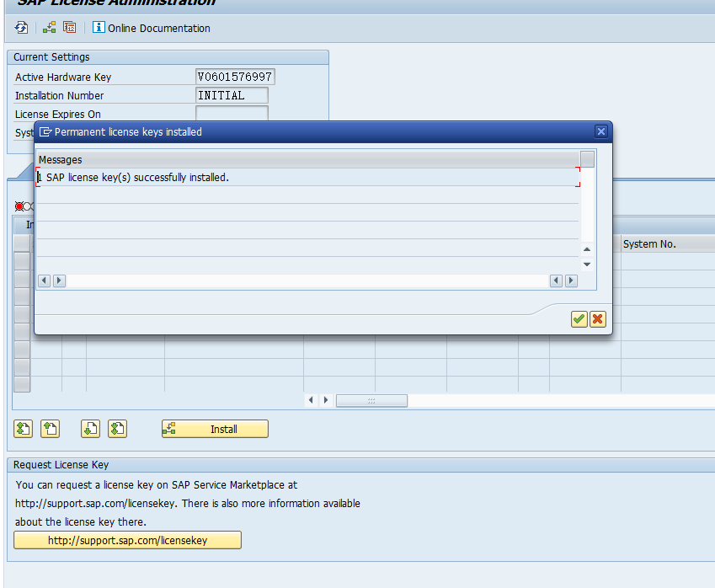715x588 pixels.
Task: Click the fourth icon in the row left of Install
Action: coord(117,429)
